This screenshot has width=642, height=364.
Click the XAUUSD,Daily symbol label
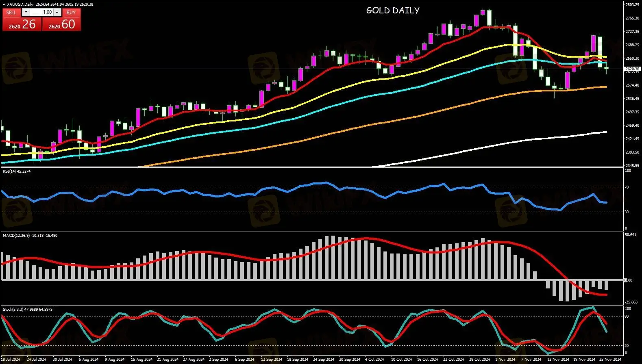pos(20,4)
